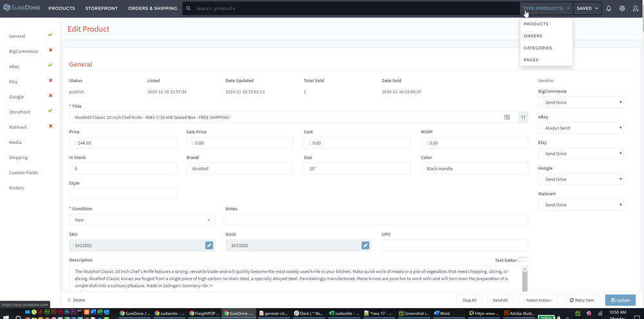Click the FreightPOP Chrome taskbar item

click(x=203, y=313)
